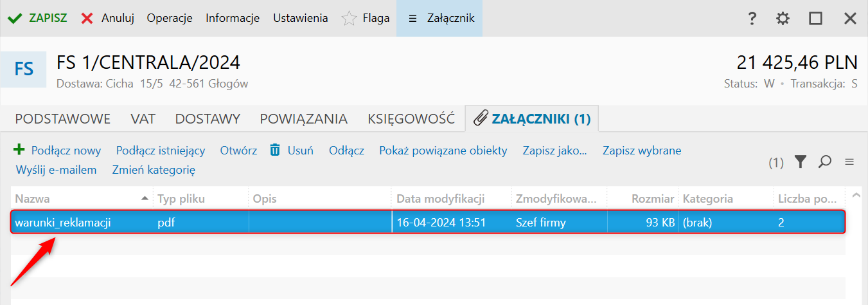
Task: Maximize the window
Action: 816,19
